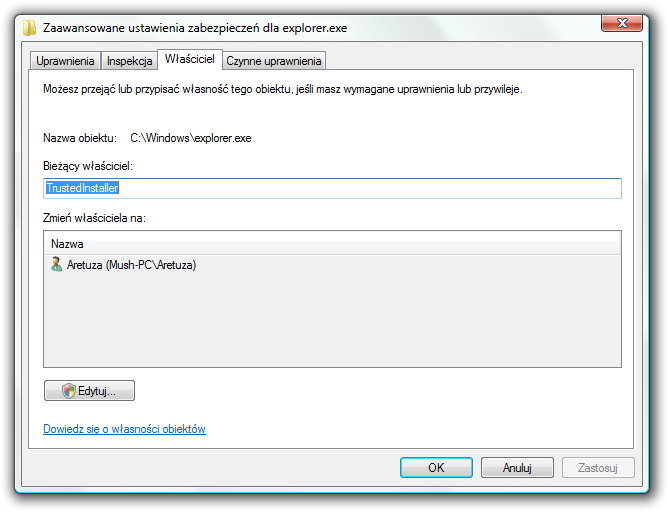Select the Właściciel tab
The width and height of the screenshot is (668, 512).
click(x=190, y=59)
